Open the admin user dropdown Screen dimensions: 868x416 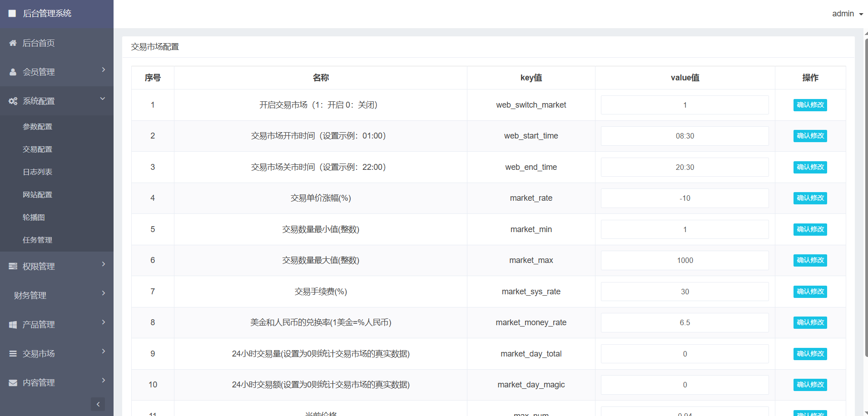click(847, 14)
